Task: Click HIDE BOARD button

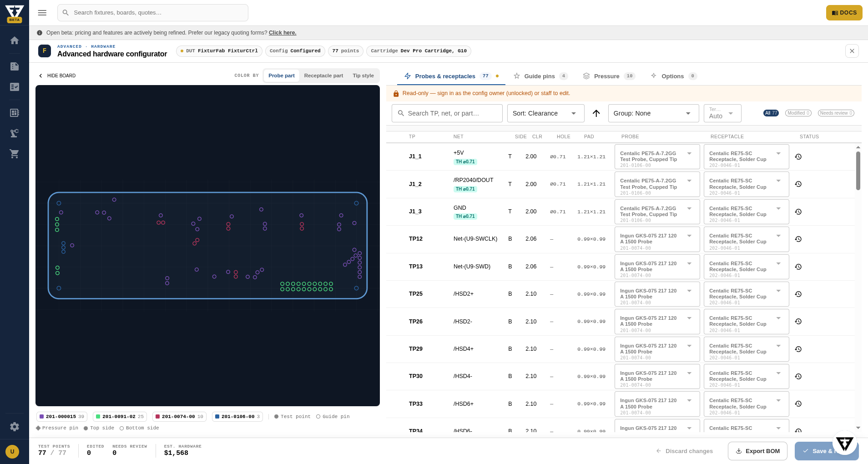Action: click(x=57, y=76)
